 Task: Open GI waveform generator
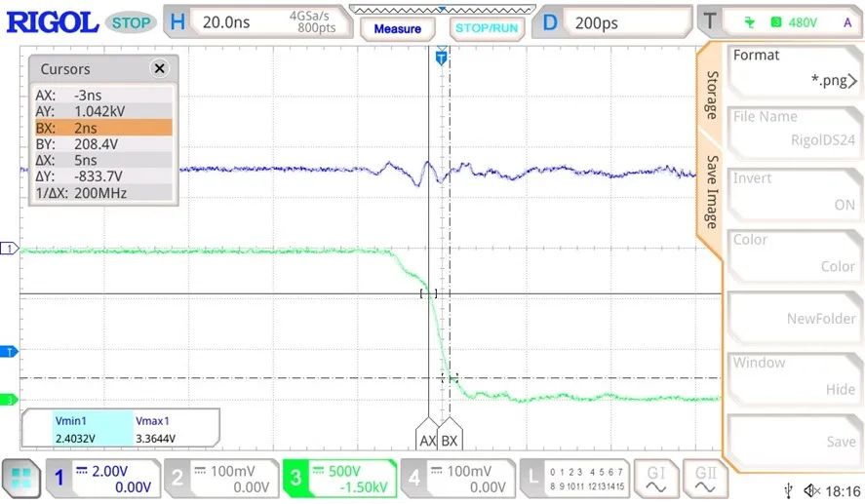pos(656,479)
